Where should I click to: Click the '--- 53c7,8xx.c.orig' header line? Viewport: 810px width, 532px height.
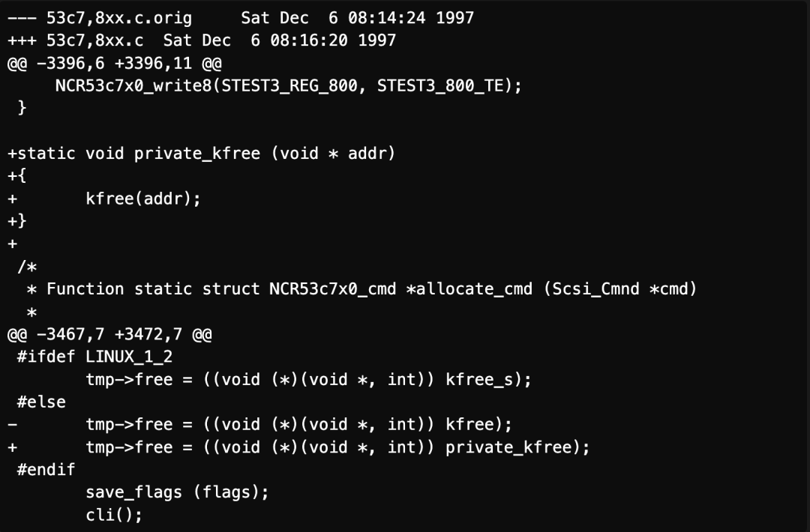pyautogui.click(x=241, y=18)
